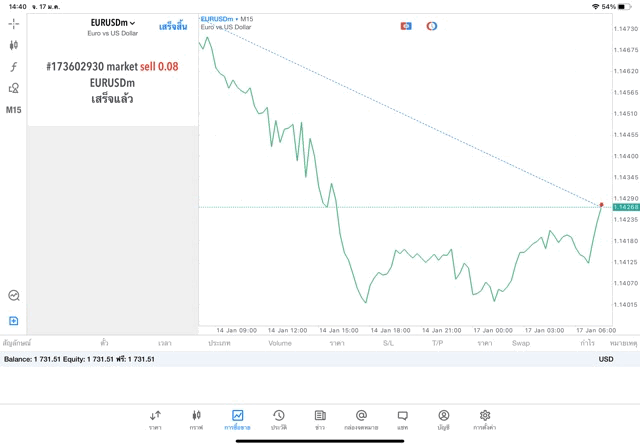Sort positions by Volume column header
The height and width of the screenshot is (447, 640).
(280, 343)
